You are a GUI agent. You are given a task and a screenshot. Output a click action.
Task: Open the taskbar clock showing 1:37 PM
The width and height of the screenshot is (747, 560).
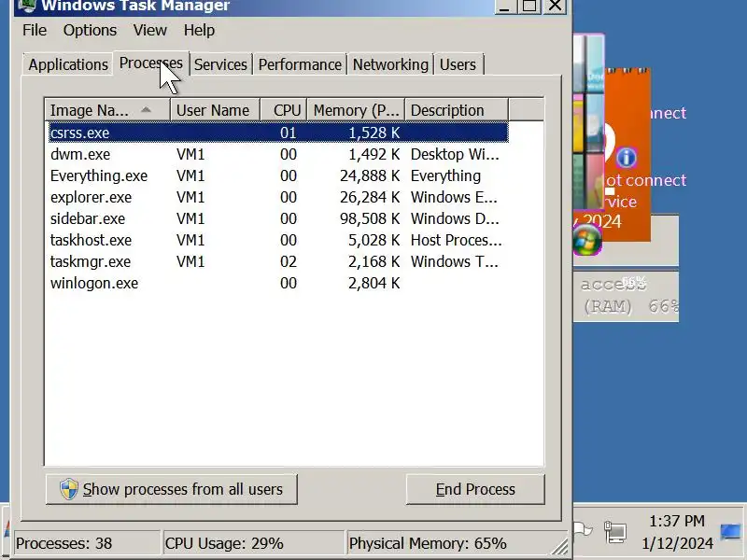[x=677, y=532]
